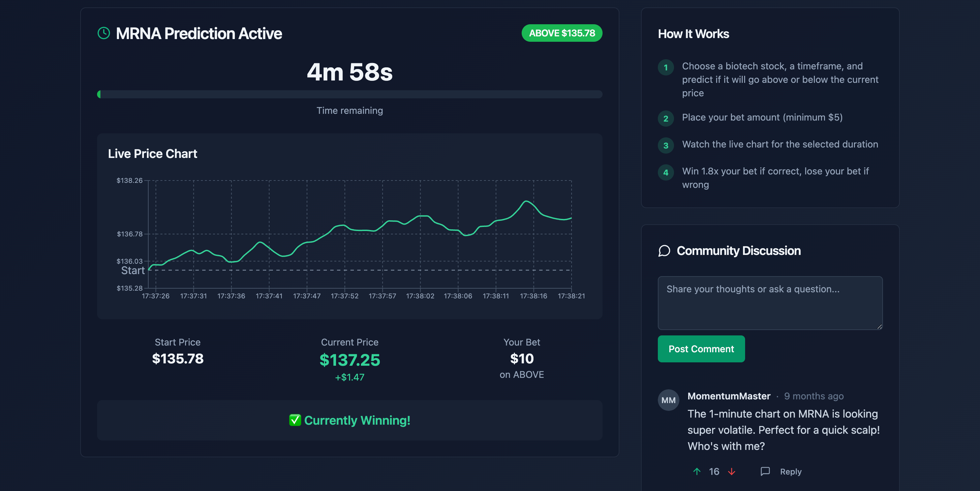Click the time remaining progress bar
This screenshot has height=491, width=980.
coord(349,94)
